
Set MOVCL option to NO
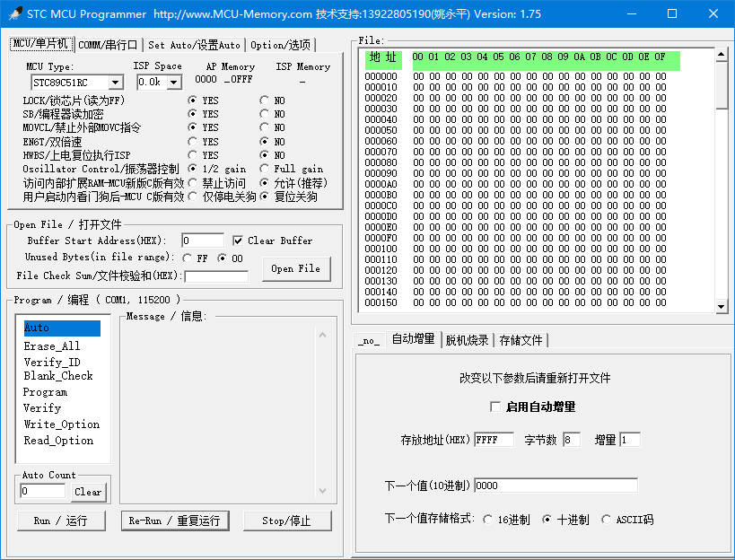(x=265, y=127)
